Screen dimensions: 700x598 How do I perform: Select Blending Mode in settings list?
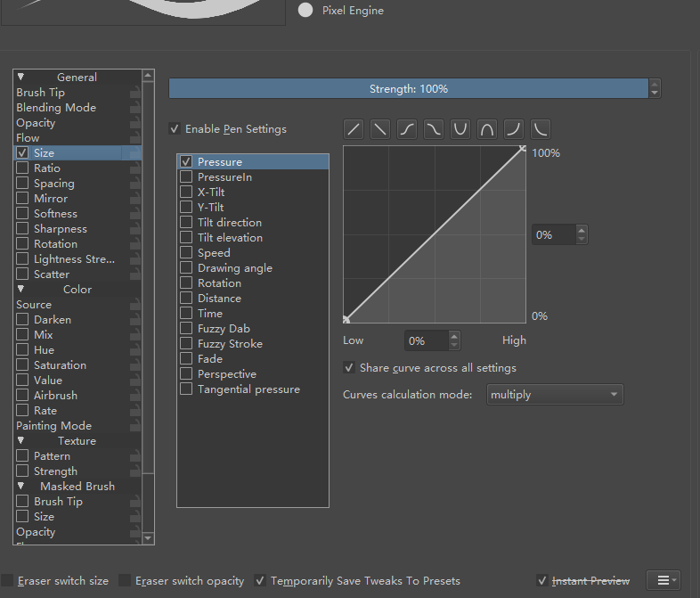56,108
